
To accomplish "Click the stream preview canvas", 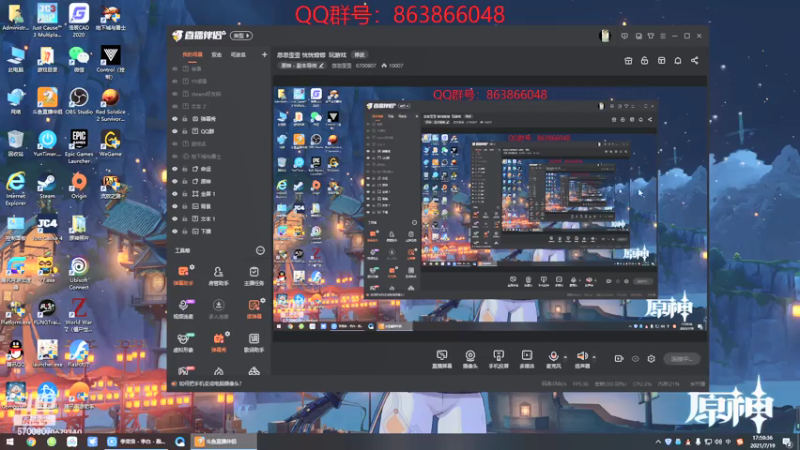I will tap(490, 209).
